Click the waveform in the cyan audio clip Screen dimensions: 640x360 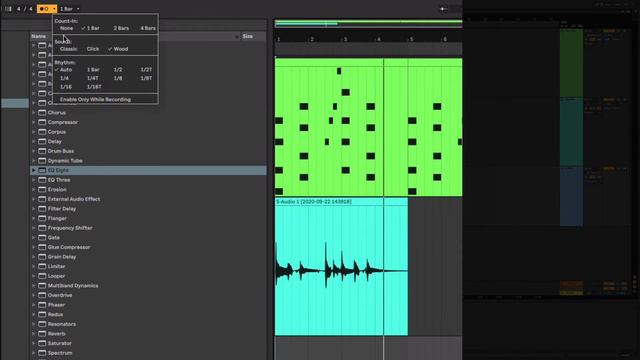341,270
